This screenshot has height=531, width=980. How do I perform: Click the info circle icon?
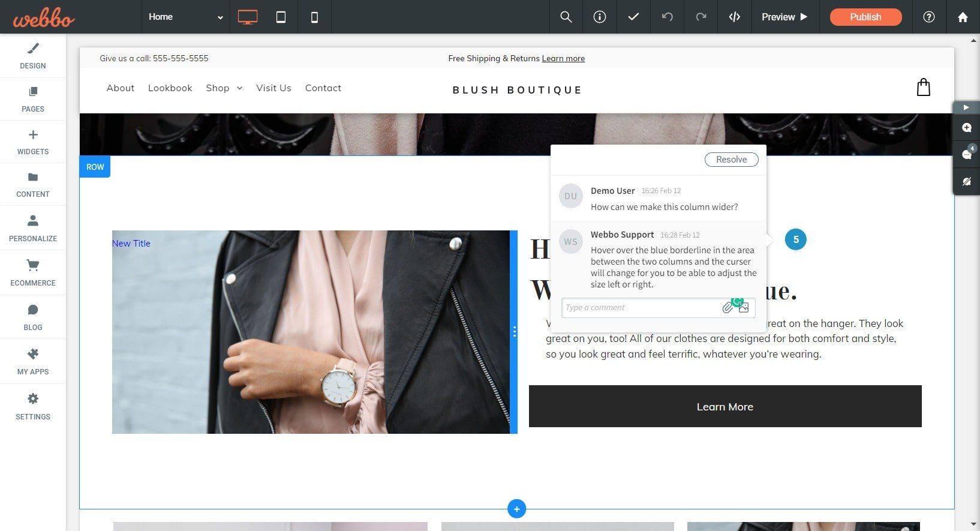(x=600, y=17)
